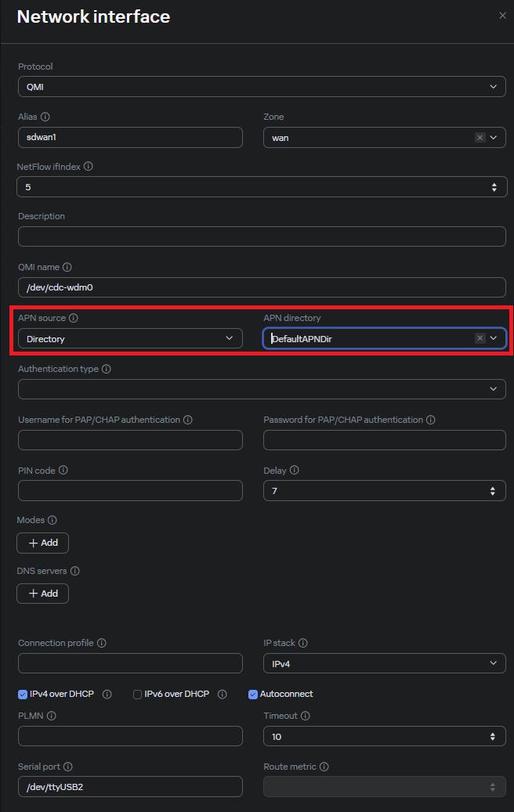
Task: Enable the IPv6 over DHCP checkbox
Action: click(x=138, y=694)
